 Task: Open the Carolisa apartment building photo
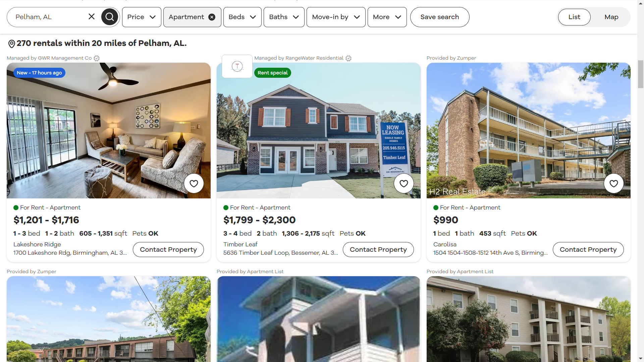528,130
